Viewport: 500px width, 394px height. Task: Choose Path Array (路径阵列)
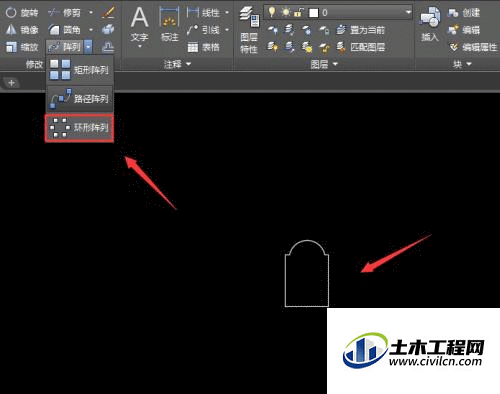tap(80, 99)
